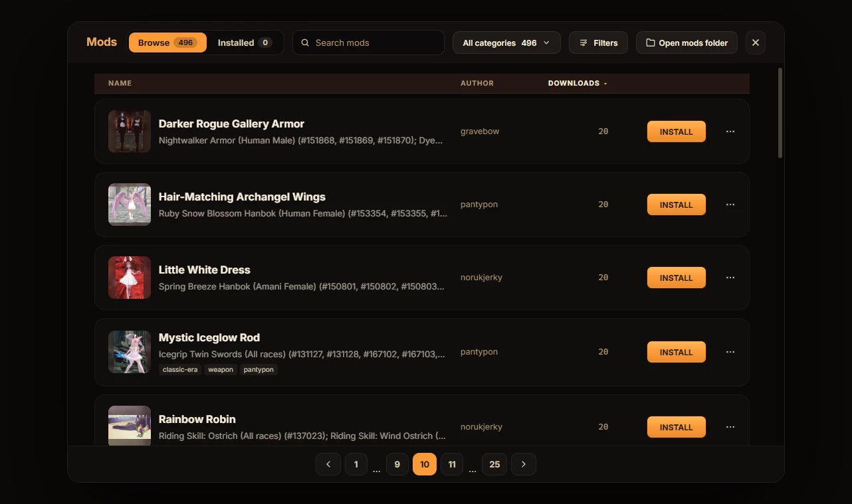
Task: Open Darker Rogue Gallery Armor thumbnail
Action: (x=130, y=131)
